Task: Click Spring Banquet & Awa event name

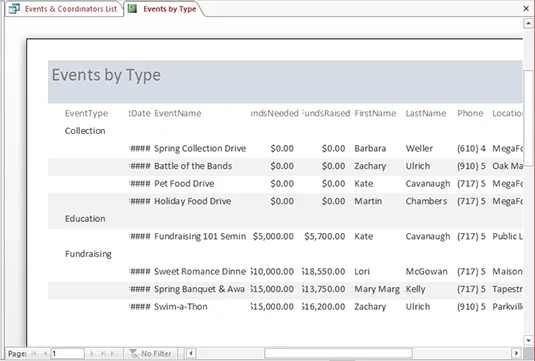Action: [x=200, y=289]
